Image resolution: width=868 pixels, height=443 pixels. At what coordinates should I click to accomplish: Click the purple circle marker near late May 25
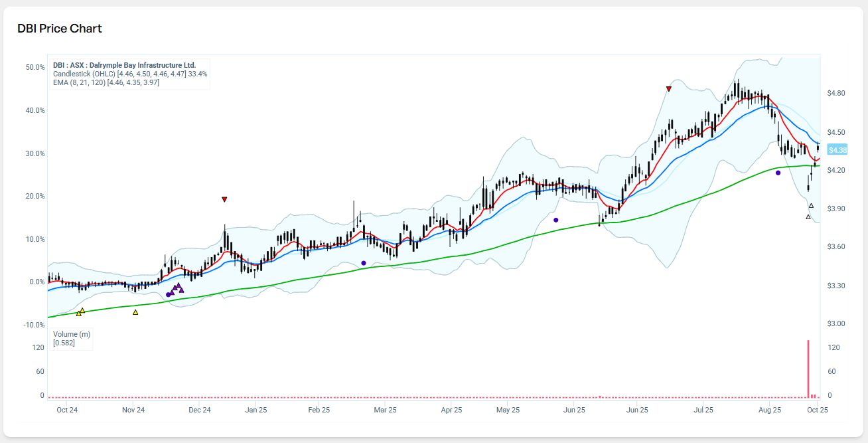pos(556,220)
